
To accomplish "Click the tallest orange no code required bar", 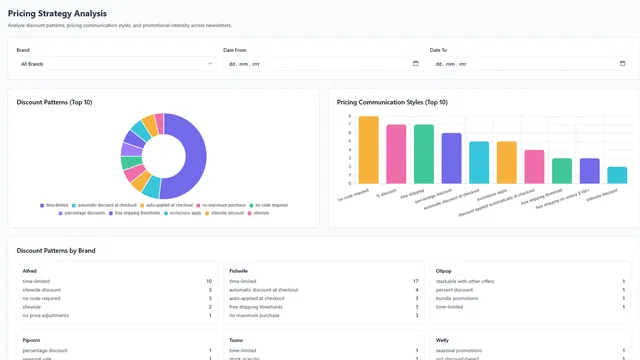I will click(369, 150).
